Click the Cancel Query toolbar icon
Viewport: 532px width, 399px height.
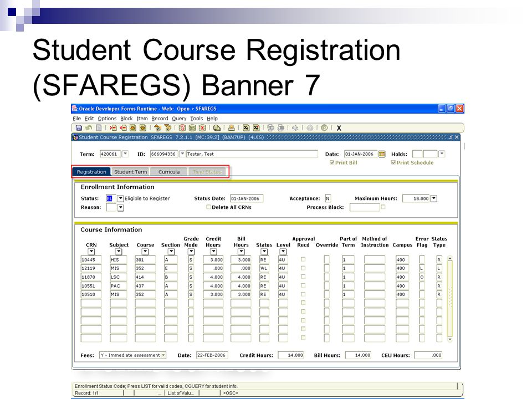pos(202,128)
